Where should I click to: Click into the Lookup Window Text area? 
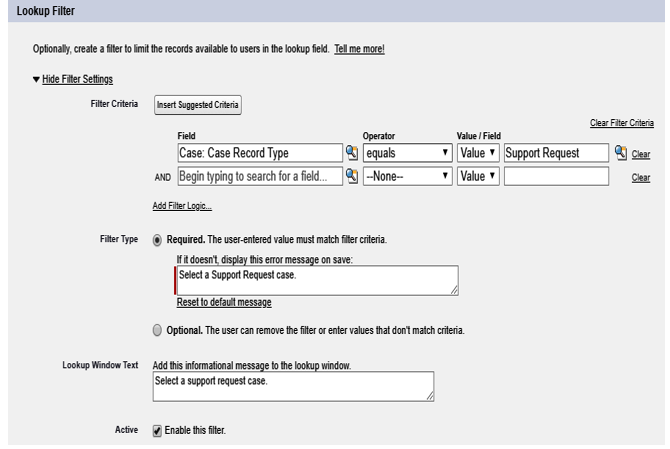[293, 386]
